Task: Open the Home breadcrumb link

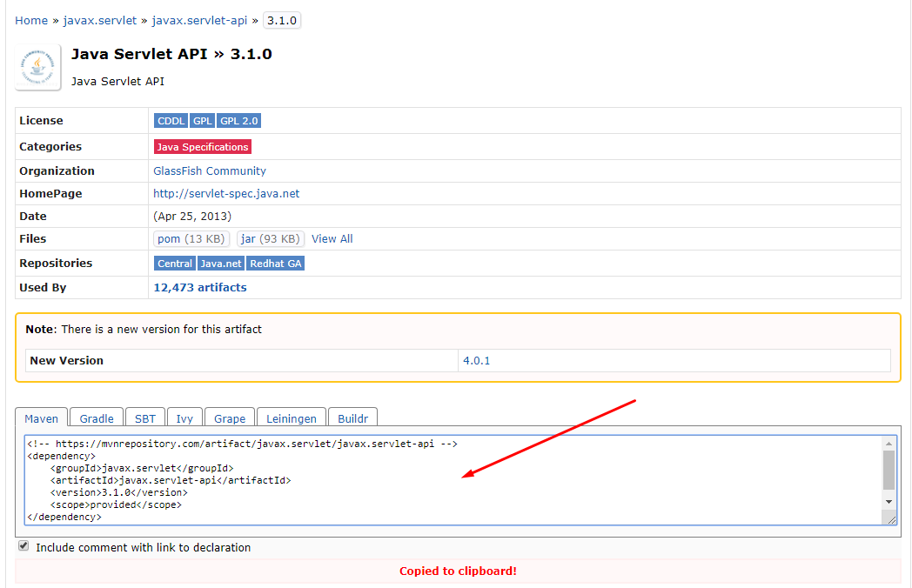Action: (31, 19)
